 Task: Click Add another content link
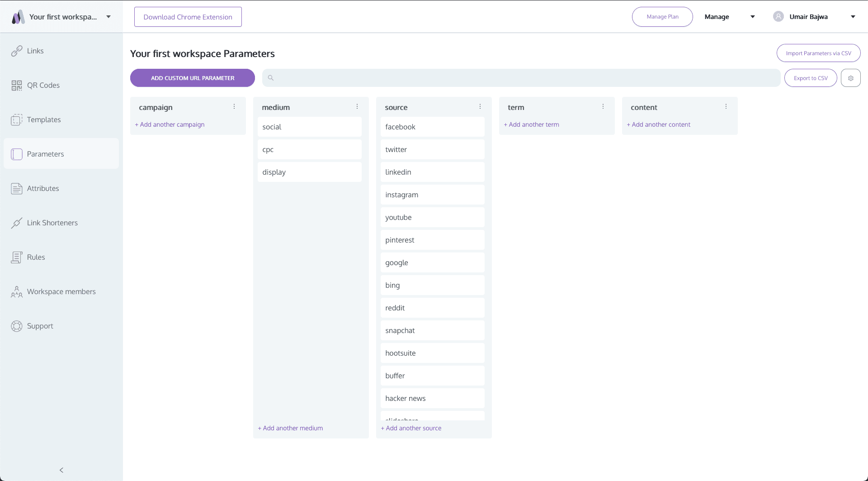[658, 124]
